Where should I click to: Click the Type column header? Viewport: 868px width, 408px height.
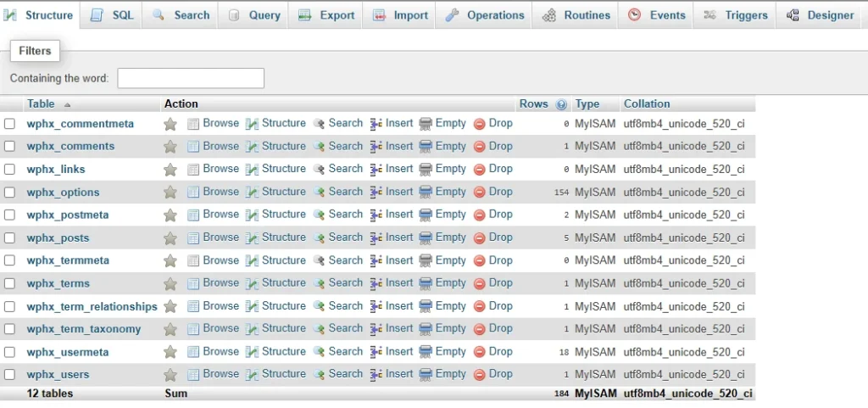(x=587, y=104)
